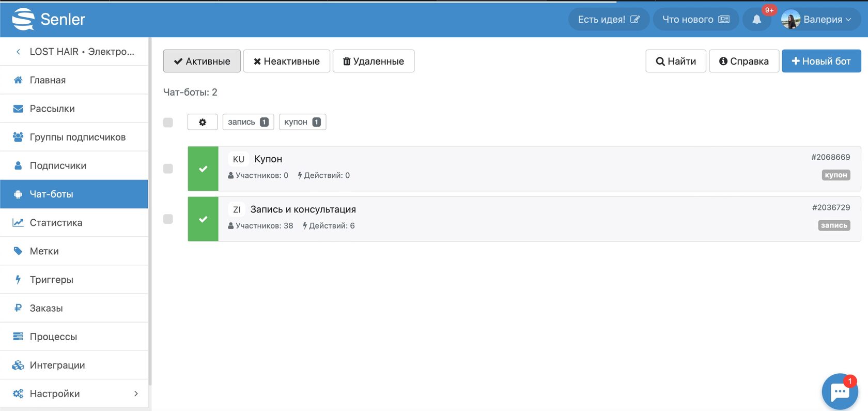Open Статистика in the sidebar

[x=74, y=222]
